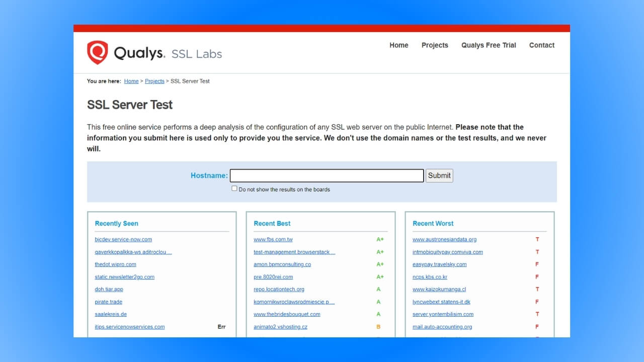Follow the Home breadcrumb link
The width and height of the screenshot is (644, 362).
click(131, 81)
